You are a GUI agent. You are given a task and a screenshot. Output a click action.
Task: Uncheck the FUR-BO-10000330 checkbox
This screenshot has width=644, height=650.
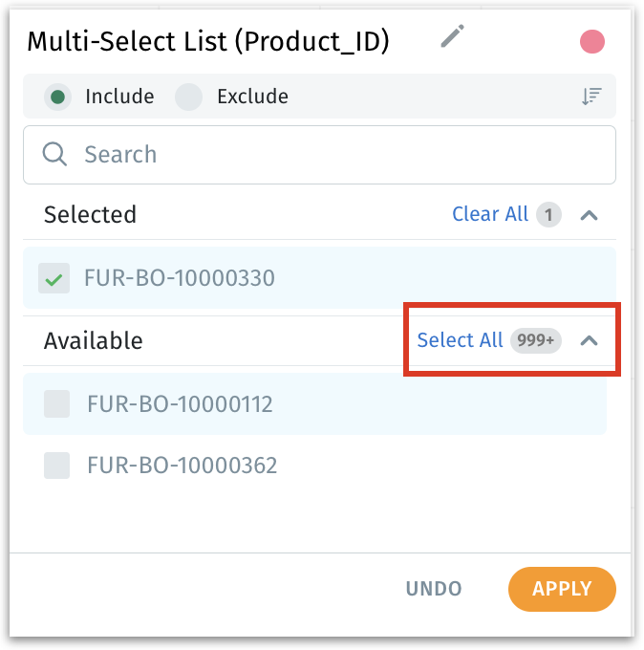coord(54,278)
